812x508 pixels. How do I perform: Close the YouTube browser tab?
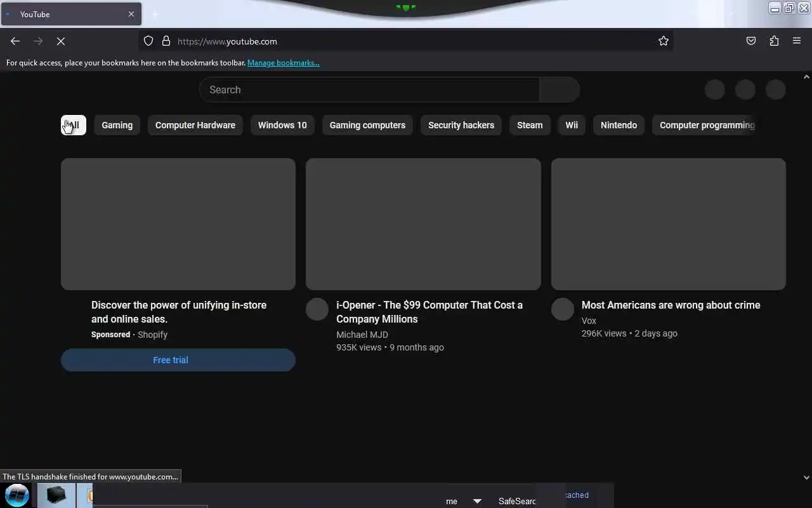[x=131, y=14]
